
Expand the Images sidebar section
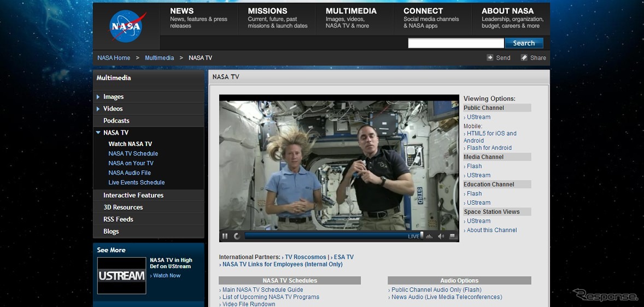pos(98,97)
